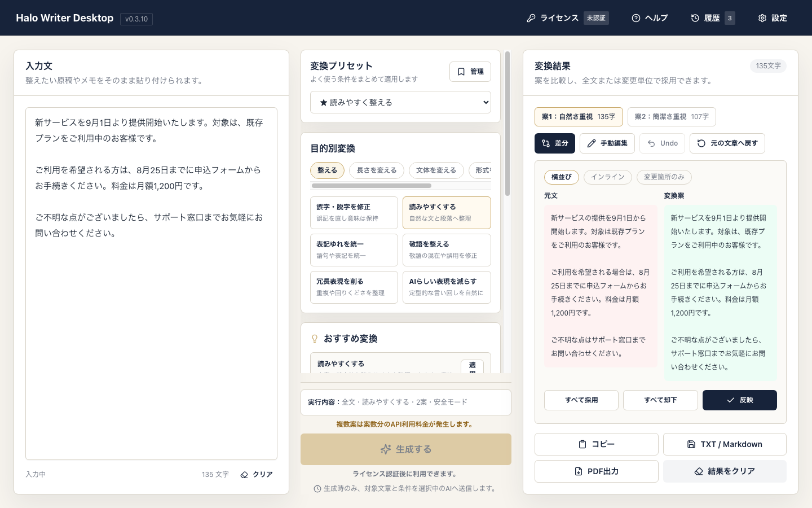Viewport: 812px width, 508px height.
Task: Click the 元文 original text column
Action: (601, 286)
